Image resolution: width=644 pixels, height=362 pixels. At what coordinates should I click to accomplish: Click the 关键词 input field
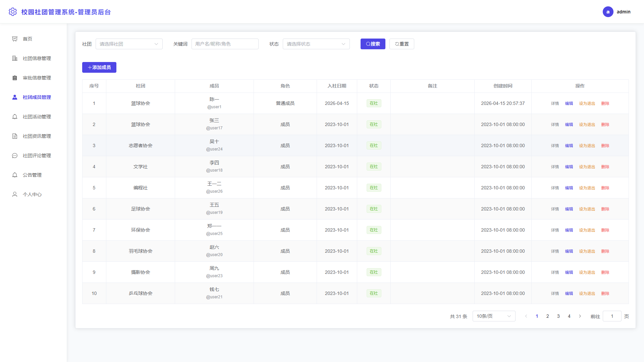pyautogui.click(x=225, y=44)
